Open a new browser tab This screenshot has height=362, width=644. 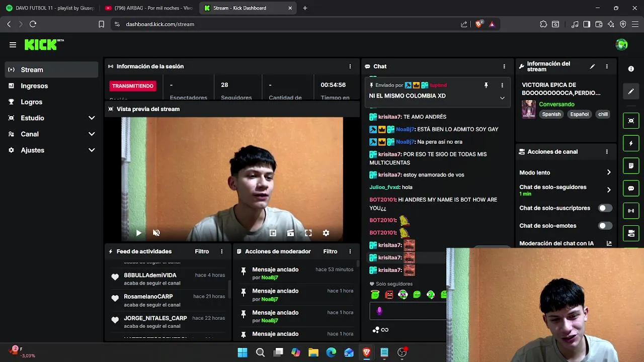[x=305, y=8]
